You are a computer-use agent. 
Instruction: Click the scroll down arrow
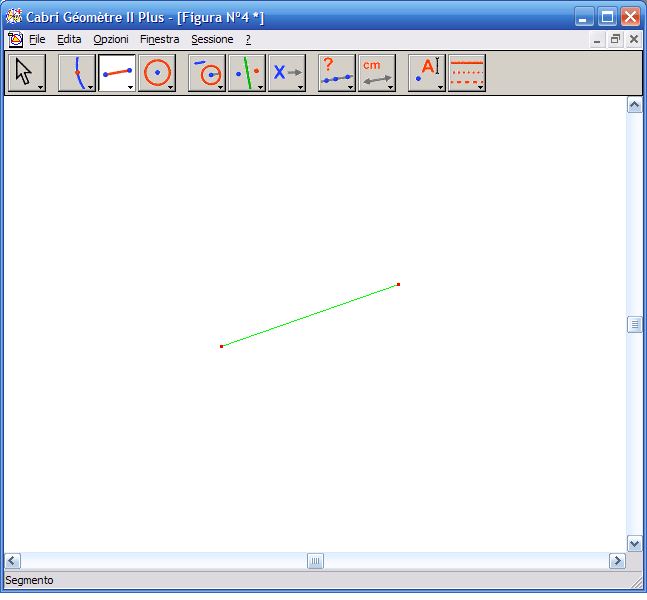pos(634,543)
